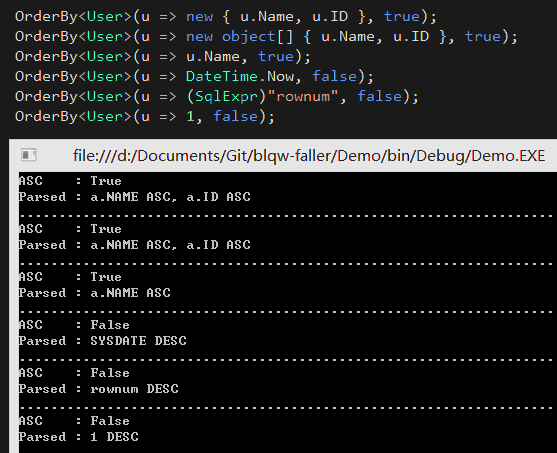Click false on the DateTime.Now line

click(x=334, y=76)
